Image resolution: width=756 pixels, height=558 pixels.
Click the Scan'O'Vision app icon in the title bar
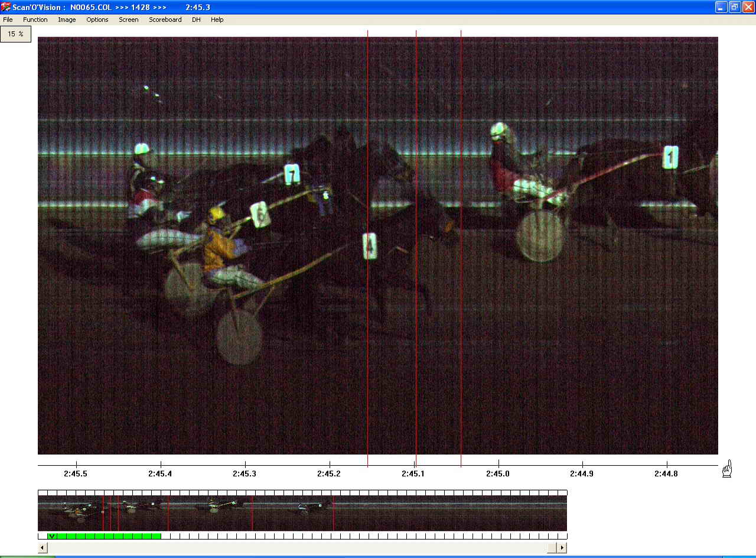pos(6,7)
